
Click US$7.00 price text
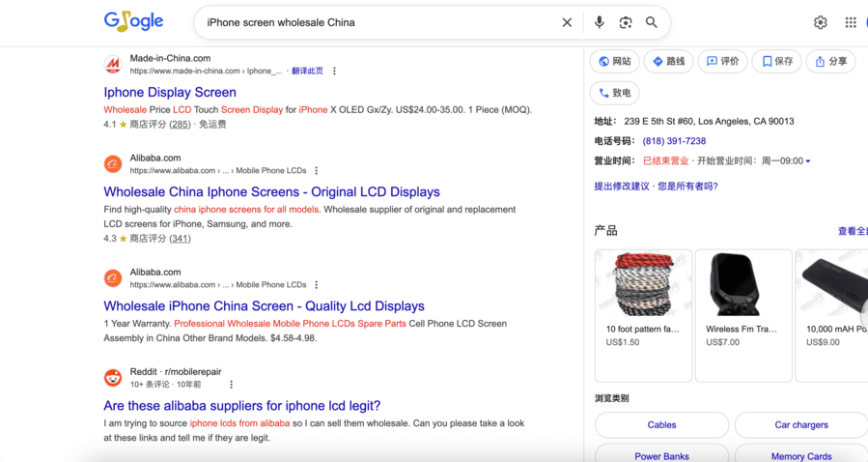722,342
